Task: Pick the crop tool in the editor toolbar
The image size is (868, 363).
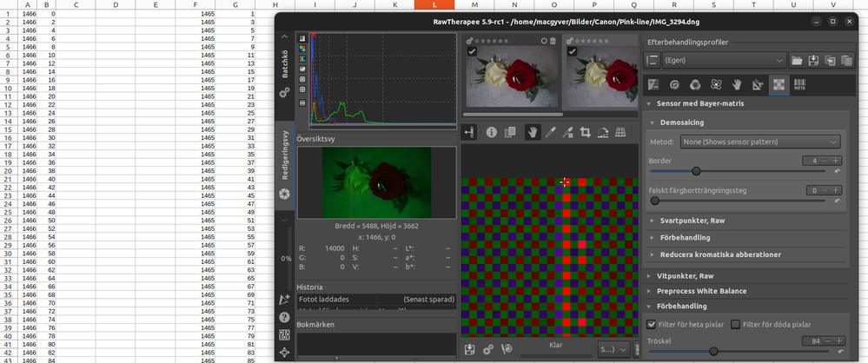Action: pos(584,132)
